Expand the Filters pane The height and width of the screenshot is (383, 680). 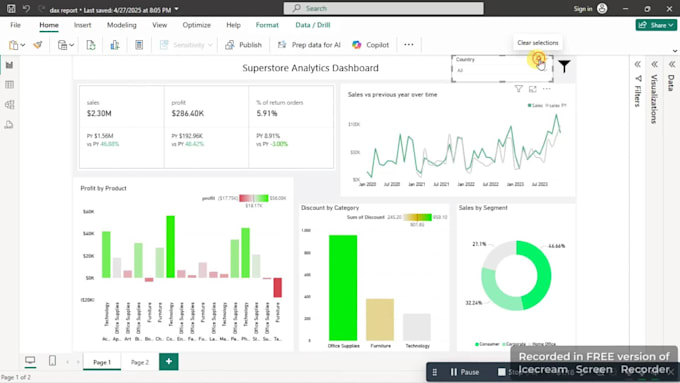point(638,65)
